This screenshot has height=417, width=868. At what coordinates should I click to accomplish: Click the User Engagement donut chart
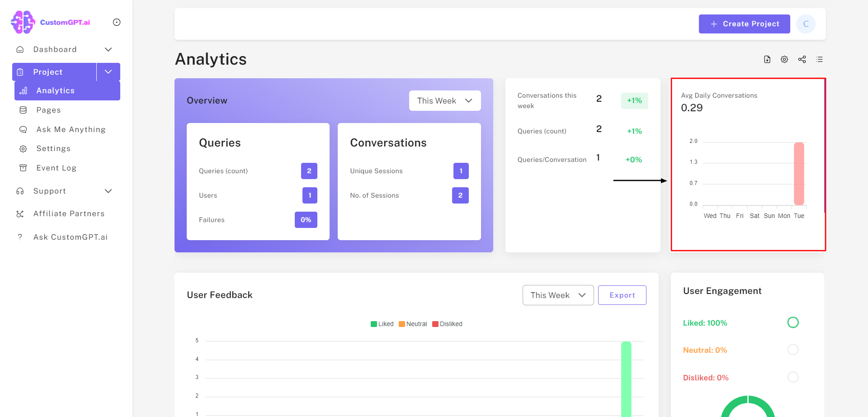pyautogui.click(x=748, y=407)
